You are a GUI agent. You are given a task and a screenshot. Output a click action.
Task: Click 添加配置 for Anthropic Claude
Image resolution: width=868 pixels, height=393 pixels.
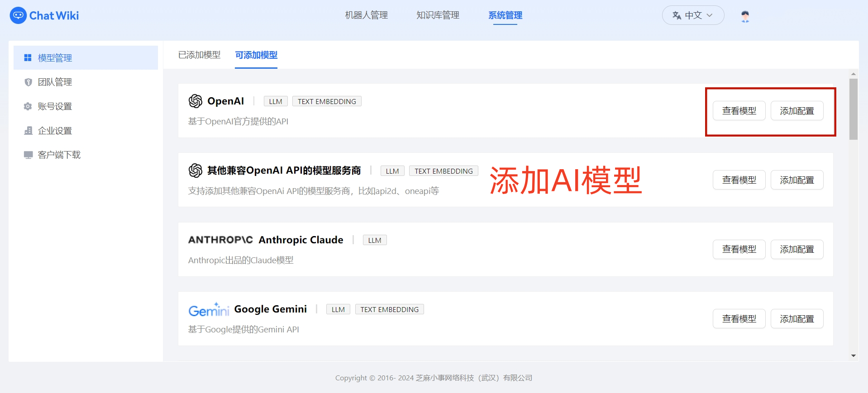click(797, 249)
